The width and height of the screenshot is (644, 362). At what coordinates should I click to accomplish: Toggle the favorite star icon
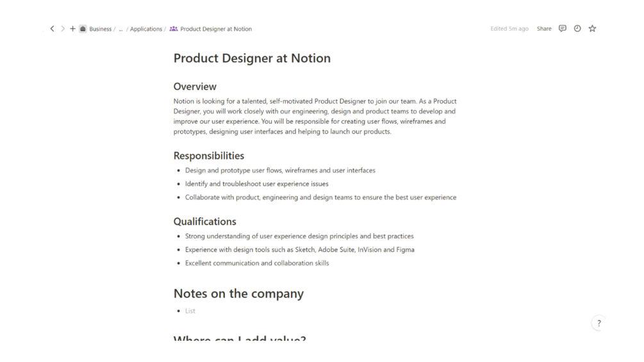tap(593, 29)
